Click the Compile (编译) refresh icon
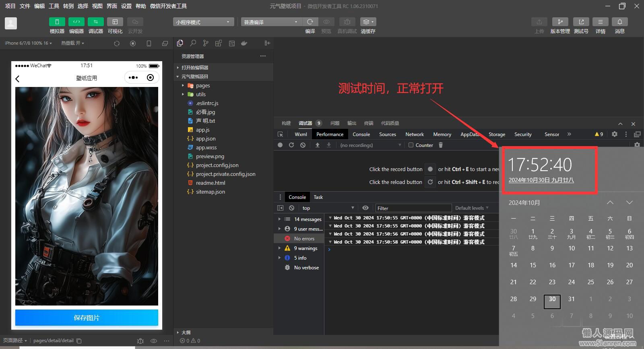 point(310,22)
